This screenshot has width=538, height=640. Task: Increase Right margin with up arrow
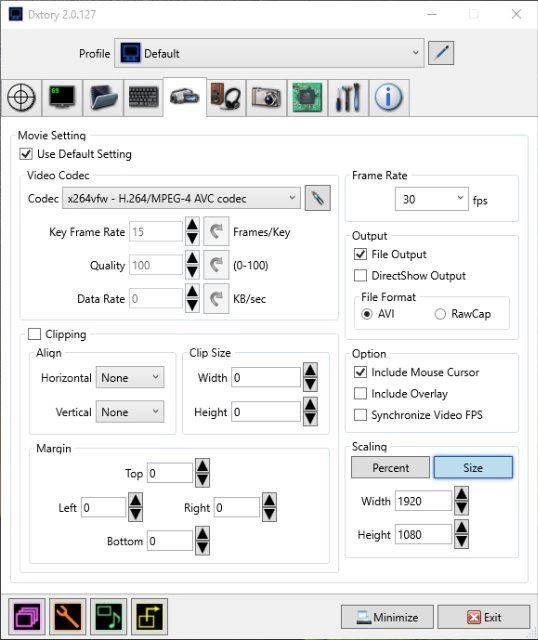point(269,500)
